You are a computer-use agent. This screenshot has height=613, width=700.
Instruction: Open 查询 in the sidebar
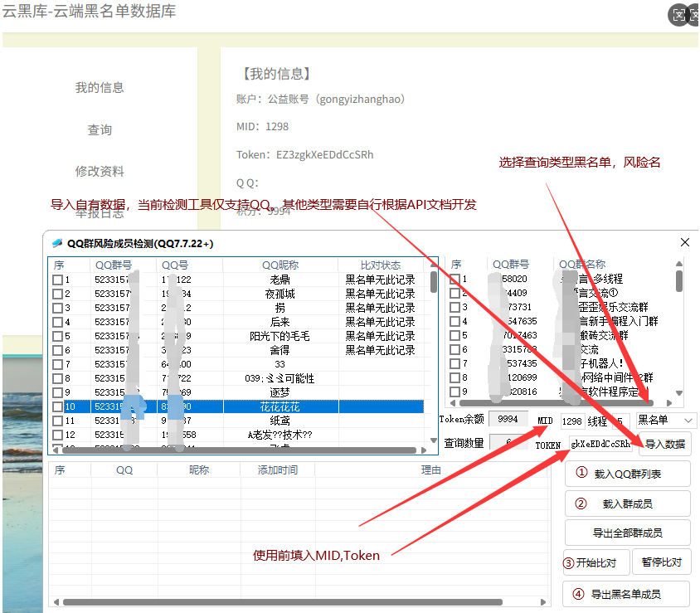(99, 130)
